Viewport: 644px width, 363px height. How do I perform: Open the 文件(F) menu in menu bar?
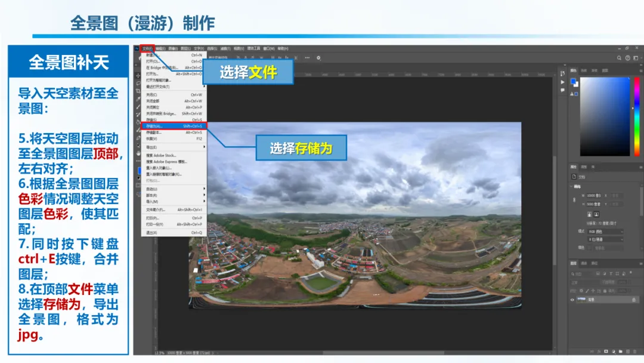(147, 48)
